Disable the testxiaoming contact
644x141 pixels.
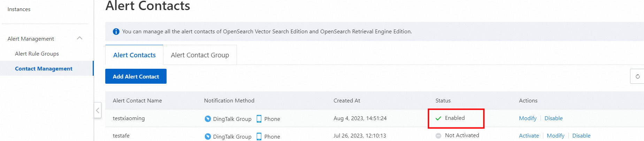(553, 118)
